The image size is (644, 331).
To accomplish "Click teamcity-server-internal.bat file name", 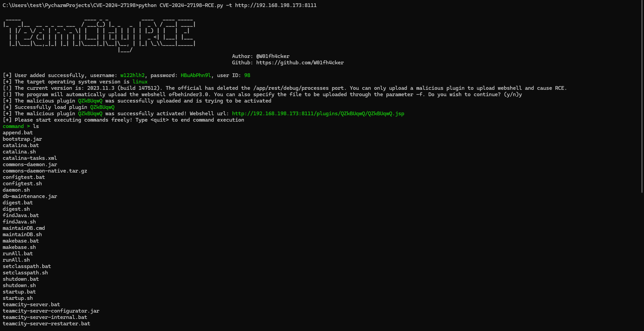I will coord(45,317).
